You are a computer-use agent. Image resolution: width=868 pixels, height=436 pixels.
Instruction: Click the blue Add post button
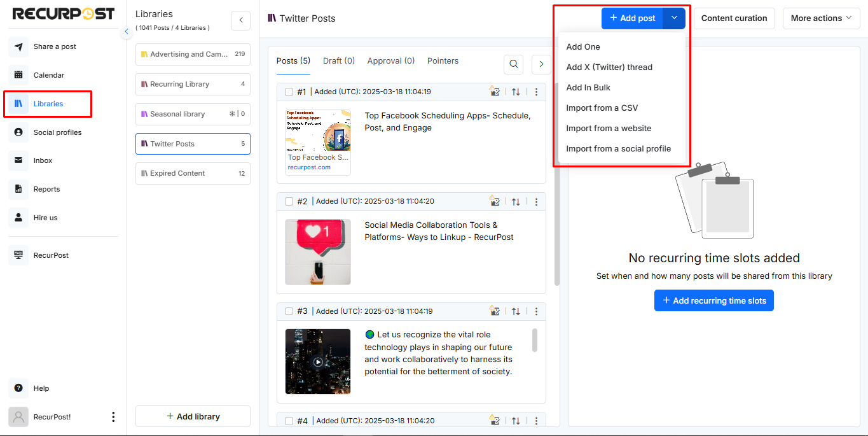coord(632,18)
